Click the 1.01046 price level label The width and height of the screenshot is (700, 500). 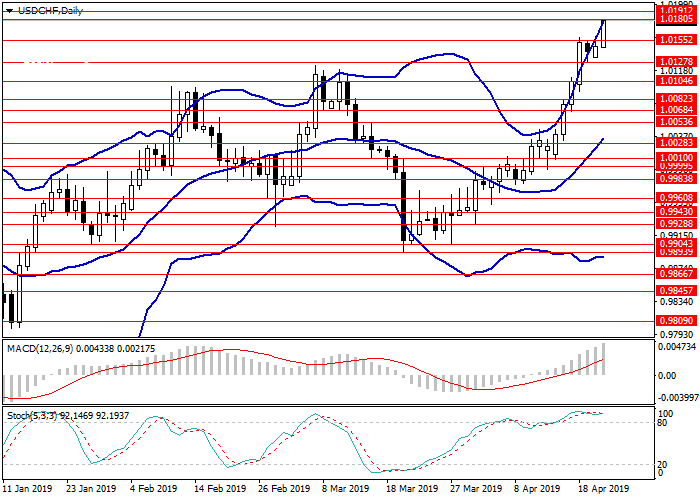pos(676,81)
